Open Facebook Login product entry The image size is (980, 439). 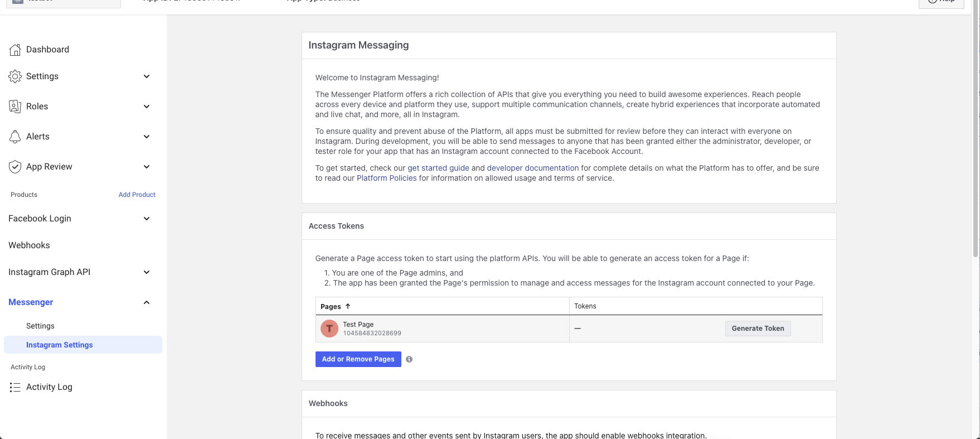[40, 219]
